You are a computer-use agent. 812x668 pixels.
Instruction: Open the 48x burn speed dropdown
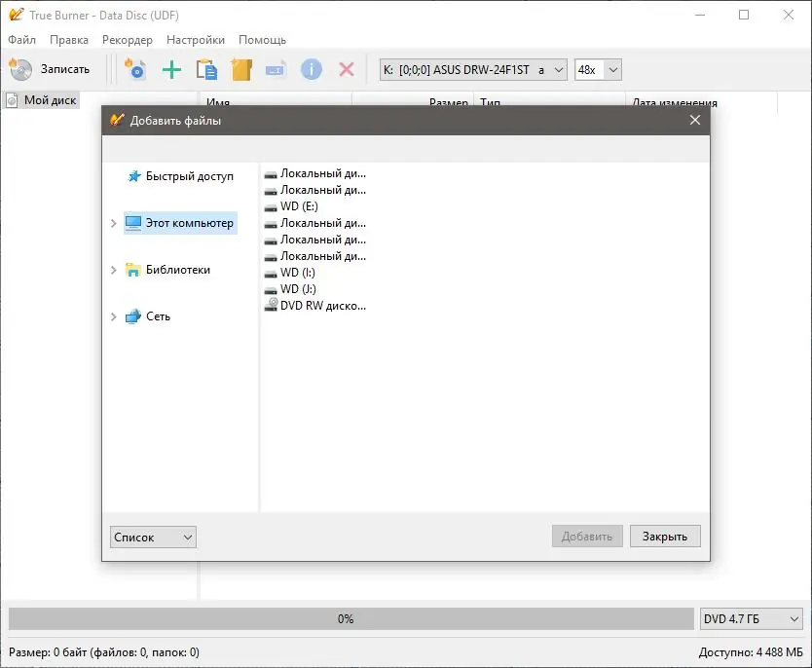[599, 69]
